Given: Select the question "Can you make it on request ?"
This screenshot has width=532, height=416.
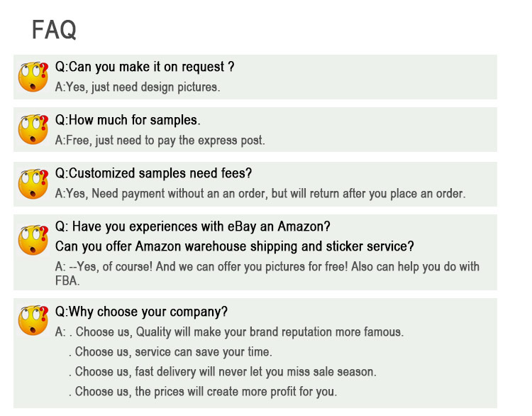Looking at the screenshot, I should click(x=145, y=67).
